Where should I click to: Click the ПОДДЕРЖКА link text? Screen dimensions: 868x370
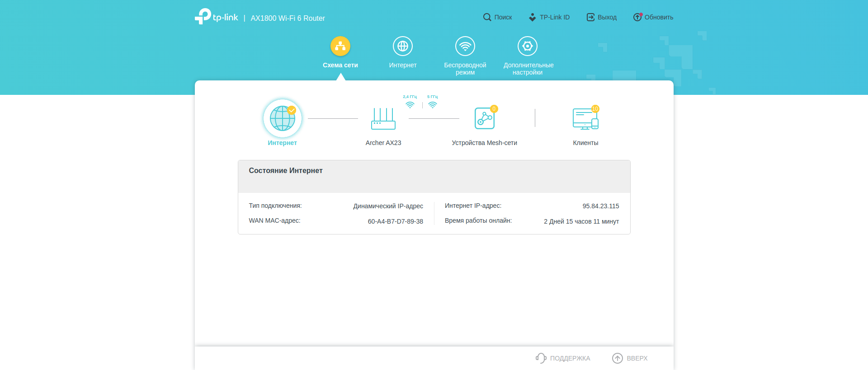(570, 358)
